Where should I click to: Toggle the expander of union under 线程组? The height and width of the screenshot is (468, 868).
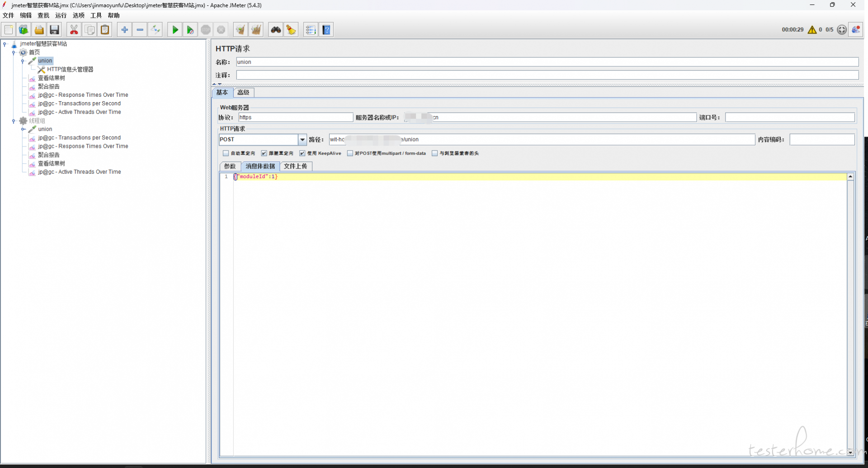[x=23, y=129]
